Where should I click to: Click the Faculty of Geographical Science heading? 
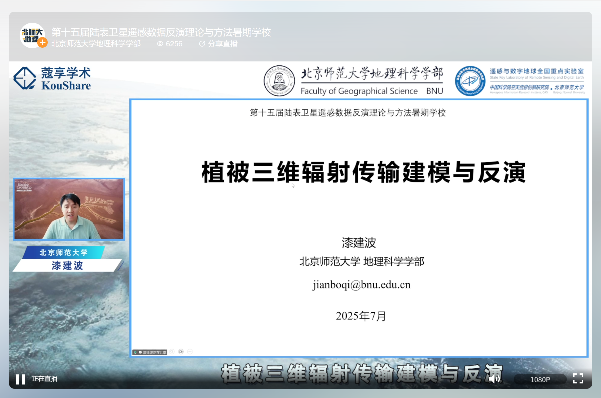359,91
